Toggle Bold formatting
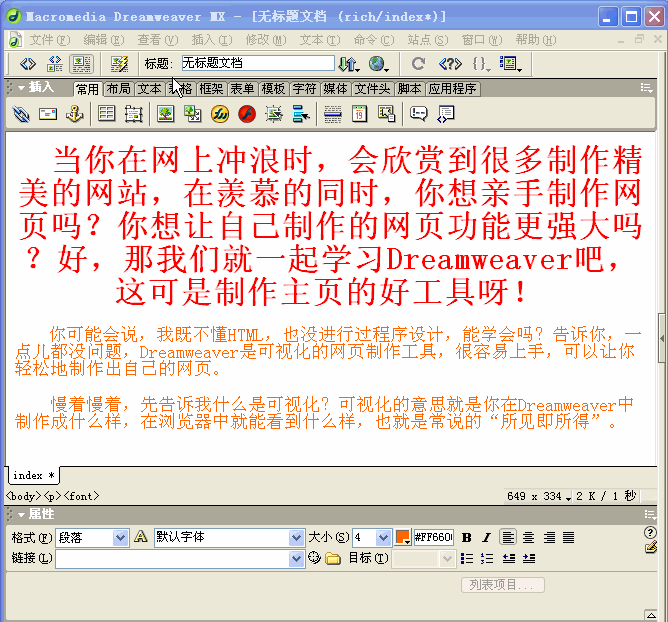668x622 pixels. tap(466, 538)
